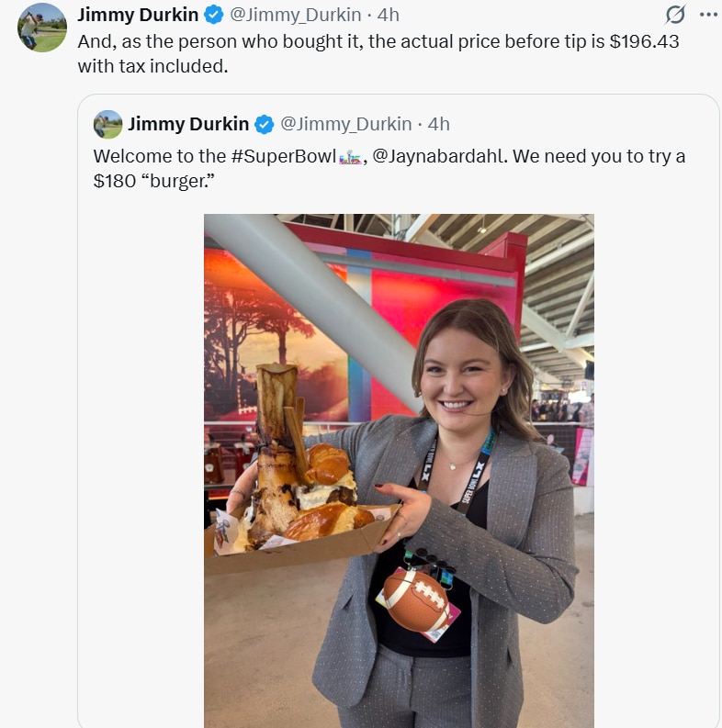
Task: Click the Jimmy Durkin name in quoted post
Action: 188,124
